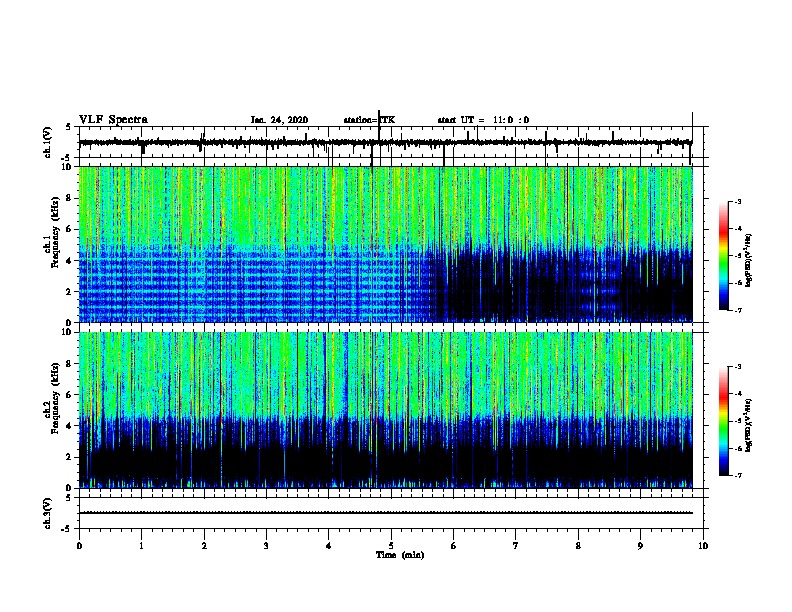Click the ch.2 spectrogram color bar

point(724,421)
